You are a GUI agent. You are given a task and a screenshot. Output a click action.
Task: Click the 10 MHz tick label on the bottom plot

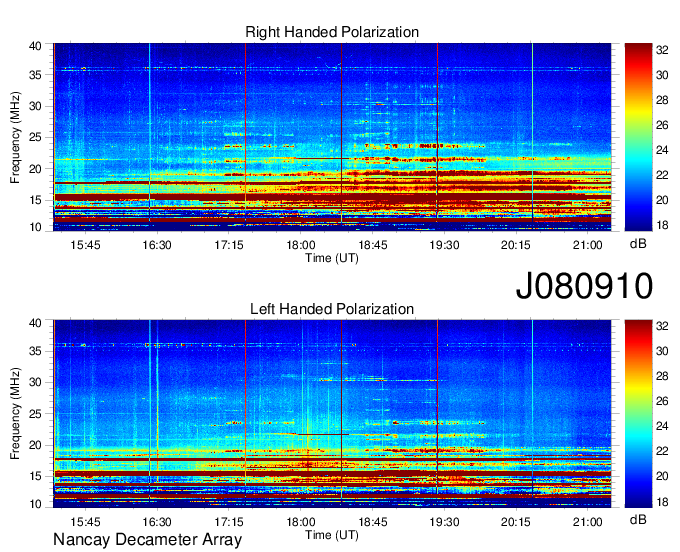pyautogui.click(x=35, y=504)
